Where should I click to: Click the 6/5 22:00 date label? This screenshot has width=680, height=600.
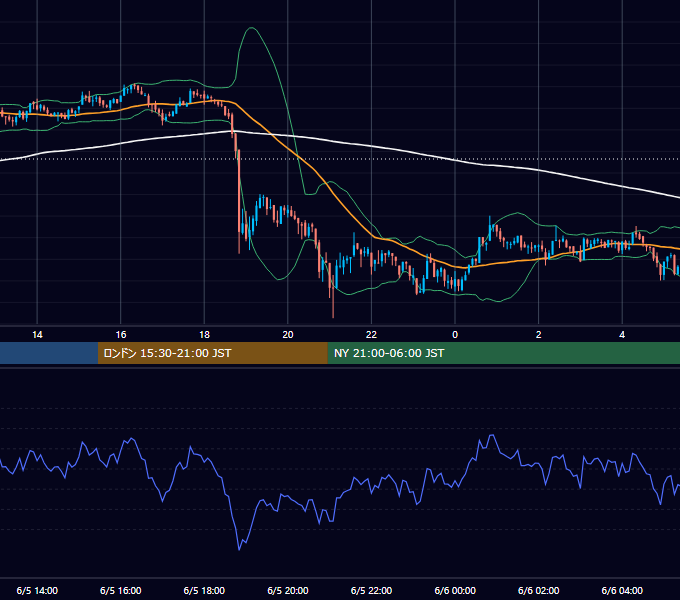(371, 591)
